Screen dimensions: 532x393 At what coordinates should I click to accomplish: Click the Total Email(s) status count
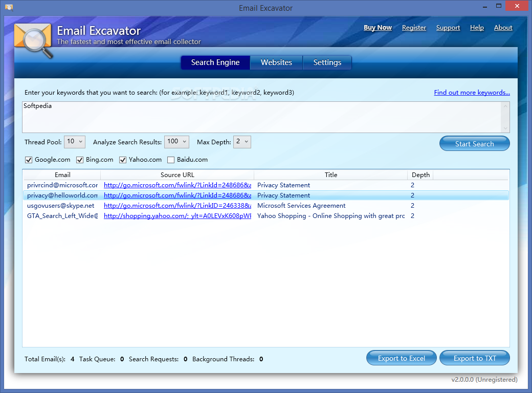72,359
